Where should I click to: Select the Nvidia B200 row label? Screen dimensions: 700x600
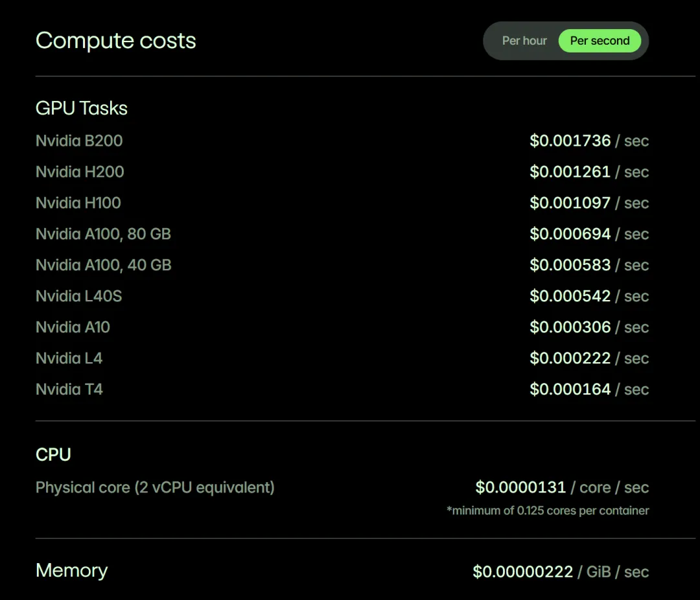coord(79,141)
